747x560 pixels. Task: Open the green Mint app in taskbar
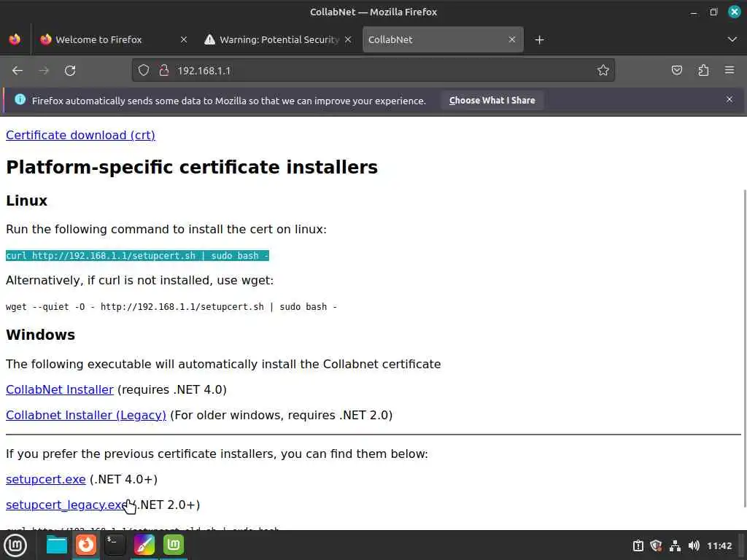click(174, 545)
